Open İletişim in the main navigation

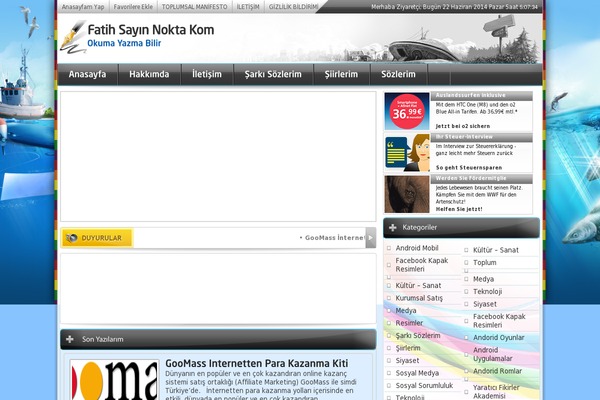point(207,74)
